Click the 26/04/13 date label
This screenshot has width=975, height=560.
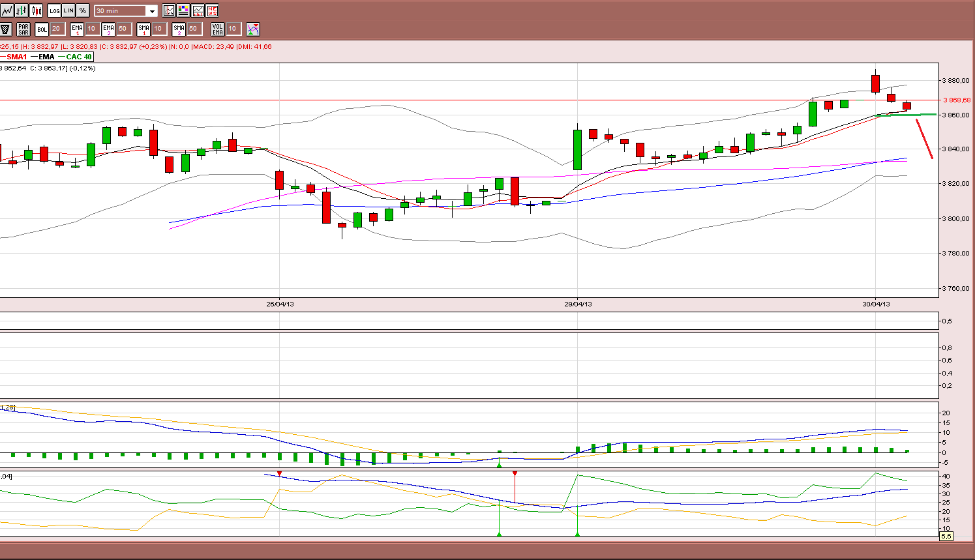coord(280,304)
